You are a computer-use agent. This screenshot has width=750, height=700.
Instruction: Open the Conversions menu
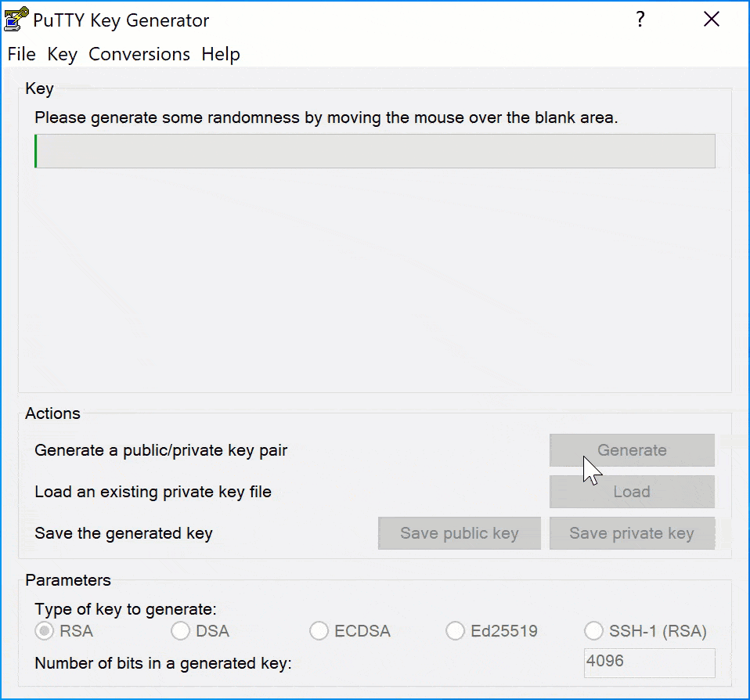pos(139,54)
